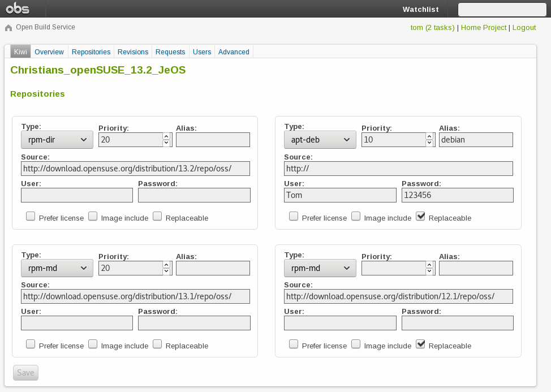This screenshot has width=551, height=392.
Task: Decrease priority for the 12.1 repo
Action: [429, 272]
